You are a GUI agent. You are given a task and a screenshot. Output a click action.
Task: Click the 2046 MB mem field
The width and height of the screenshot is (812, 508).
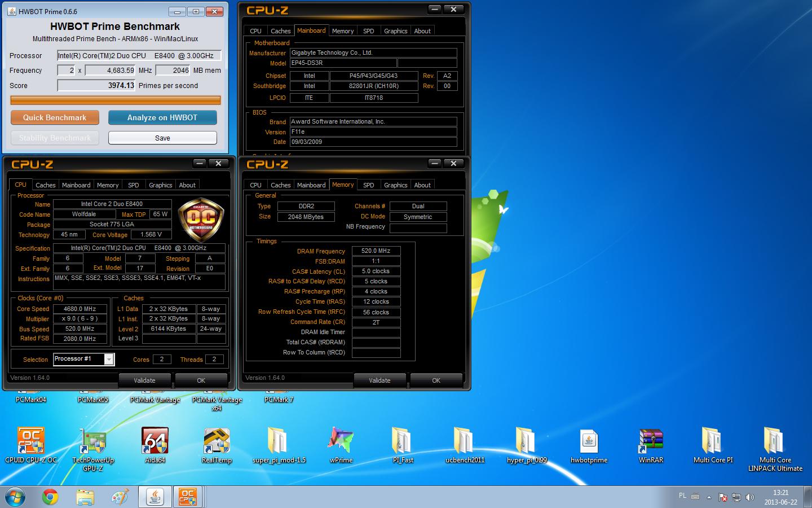(x=173, y=71)
